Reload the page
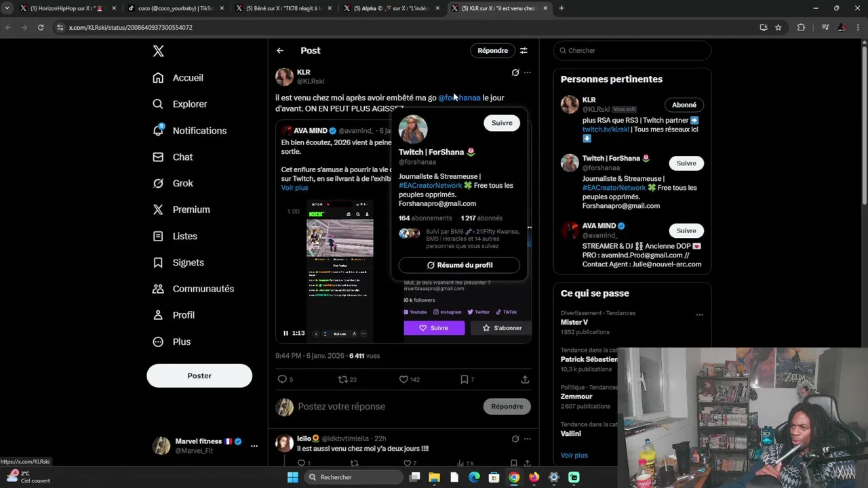 pos(41,27)
